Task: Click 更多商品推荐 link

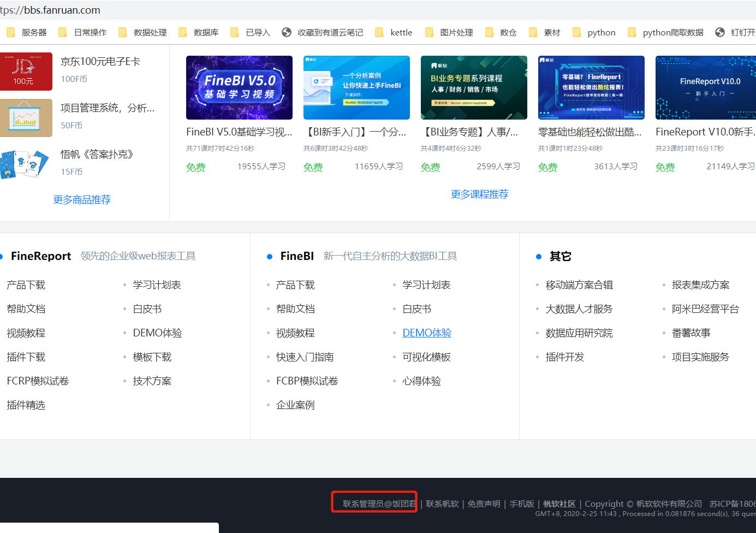Action: tap(82, 200)
